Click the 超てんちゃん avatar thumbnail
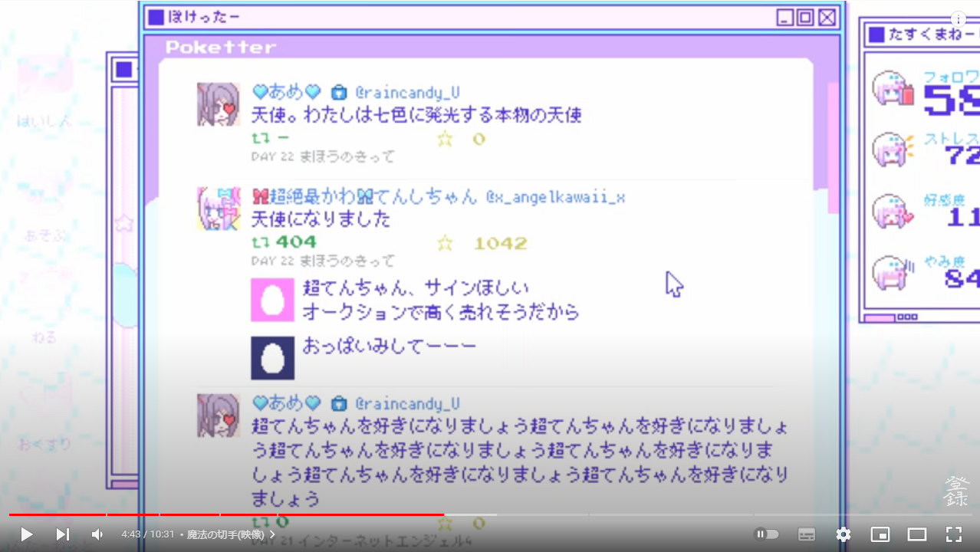The image size is (980, 552). click(219, 209)
